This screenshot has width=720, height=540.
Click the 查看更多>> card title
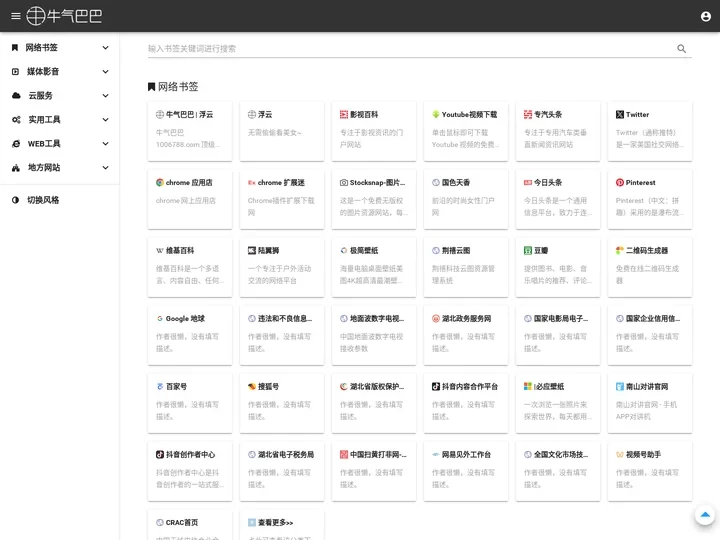coord(275,522)
